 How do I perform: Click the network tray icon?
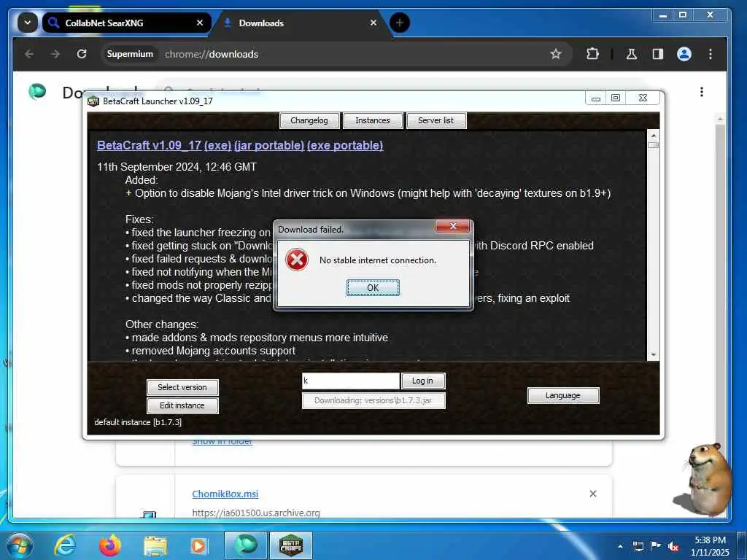[638, 546]
